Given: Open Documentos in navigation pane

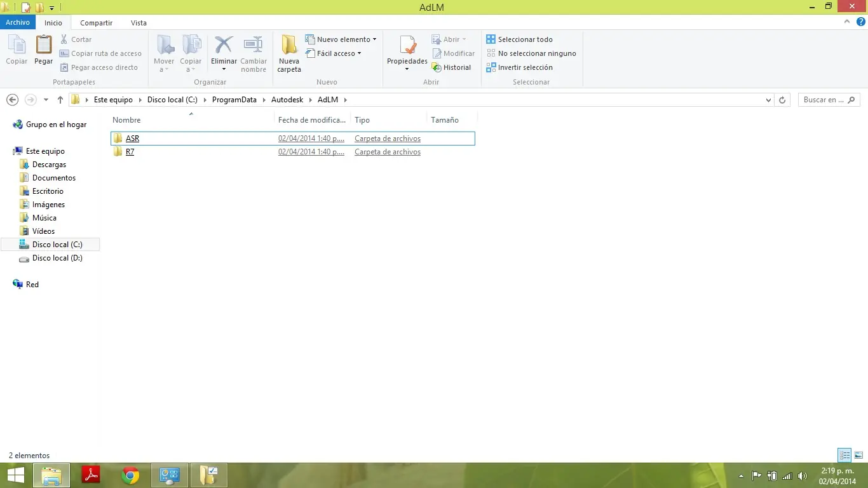Looking at the screenshot, I should tap(48, 178).
